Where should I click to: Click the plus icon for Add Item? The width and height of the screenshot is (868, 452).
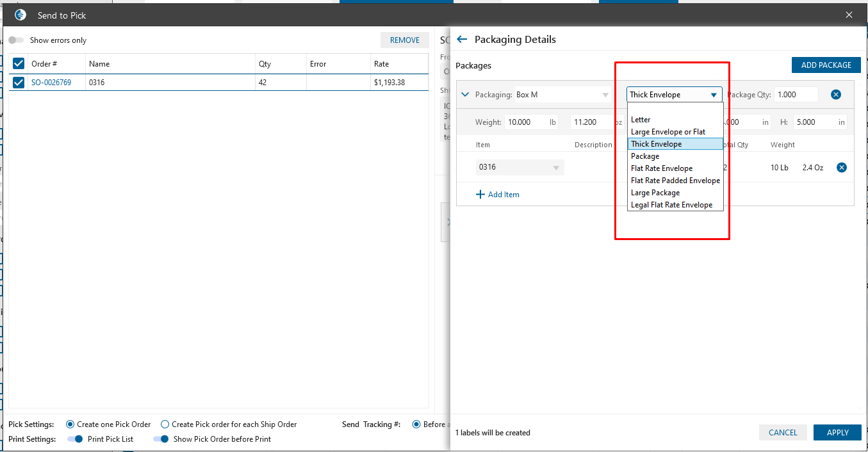pos(480,195)
